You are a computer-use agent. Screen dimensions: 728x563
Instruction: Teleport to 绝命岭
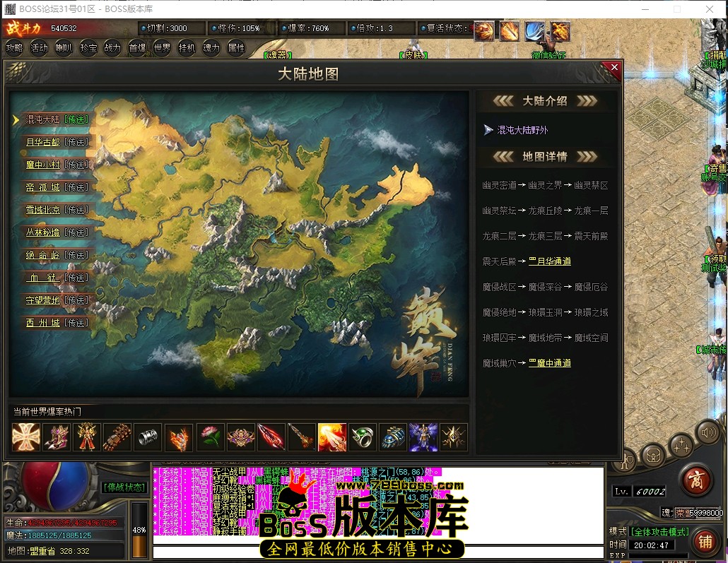pos(76,255)
